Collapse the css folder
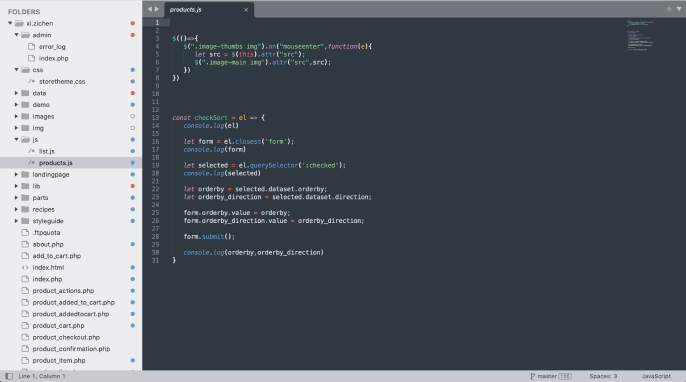Screen dimensions: 686x382 (x=17, y=70)
